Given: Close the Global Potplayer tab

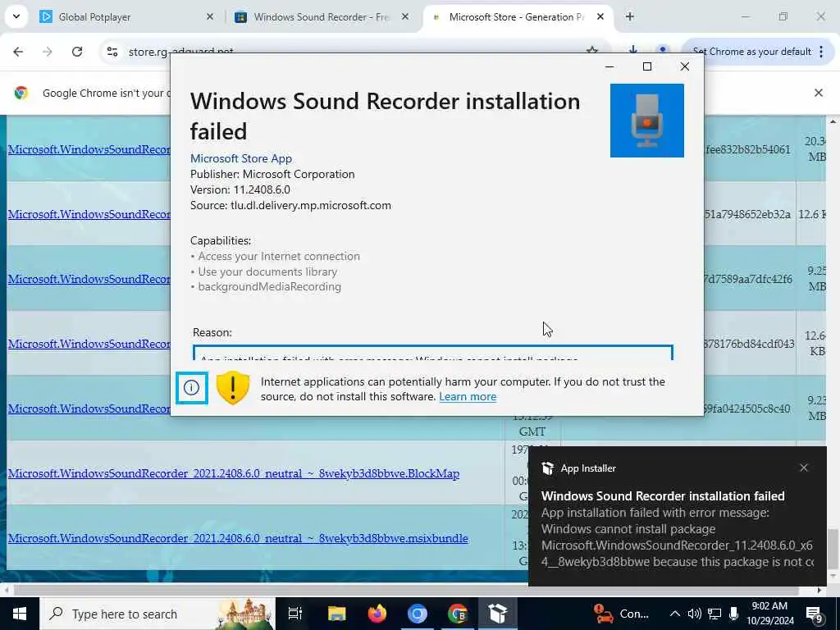Looking at the screenshot, I should [x=209, y=17].
